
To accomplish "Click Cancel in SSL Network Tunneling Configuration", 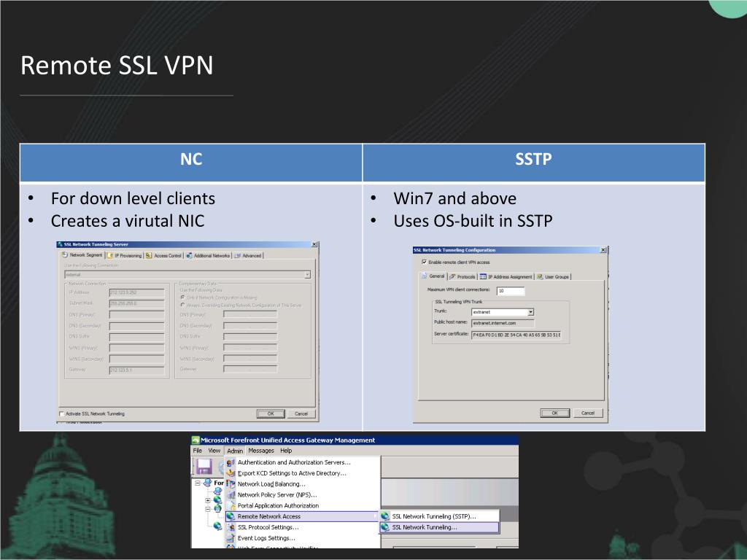I will [x=588, y=413].
